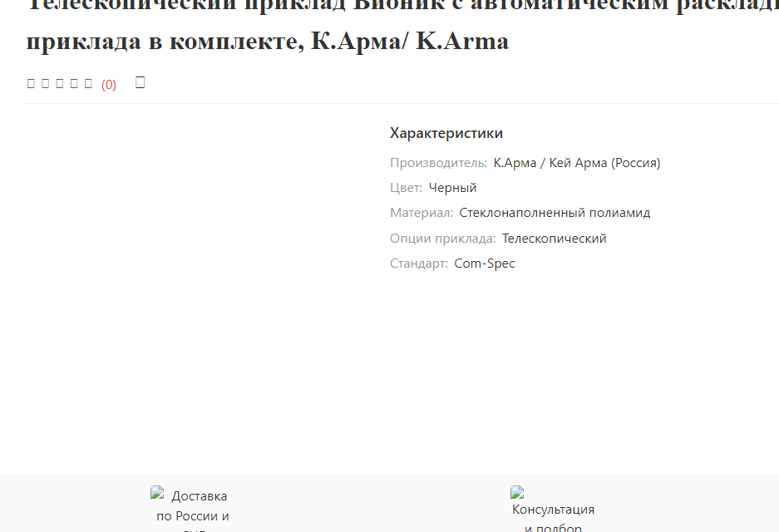The width and height of the screenshot is (779, 532).
Task: Click the icon next to reviews count
Action: (141, 82)
